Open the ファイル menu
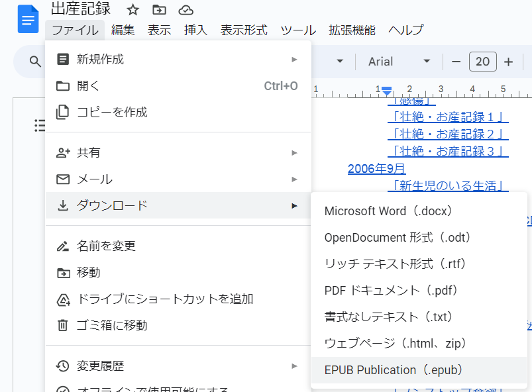Image resolution: width=532 pixels, height=392 pixels. click(x=75, y=30)
